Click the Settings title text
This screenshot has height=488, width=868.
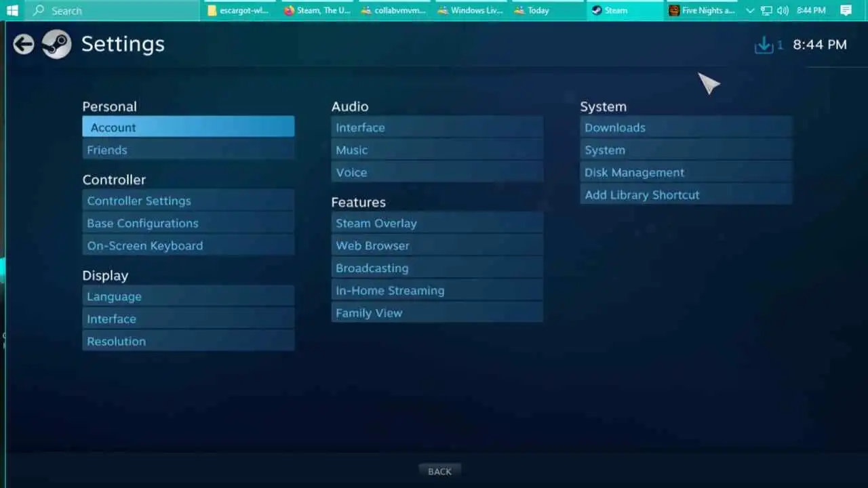(123, 44)
